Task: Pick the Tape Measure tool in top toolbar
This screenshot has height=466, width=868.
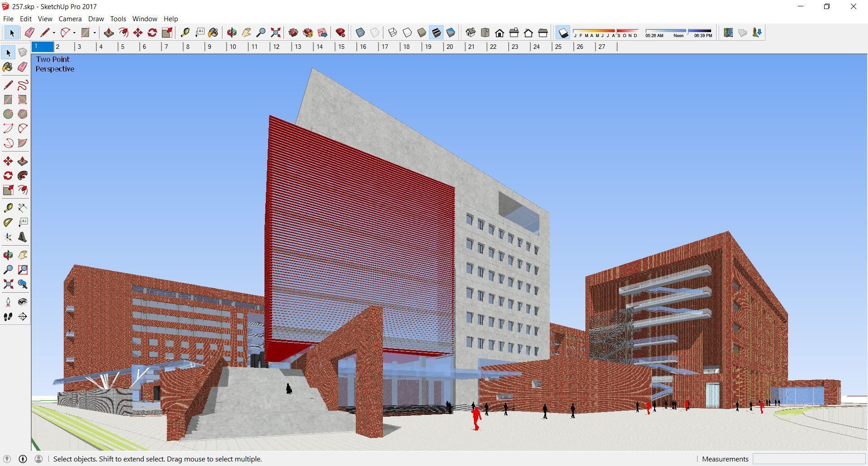Action: pos(185,33)
